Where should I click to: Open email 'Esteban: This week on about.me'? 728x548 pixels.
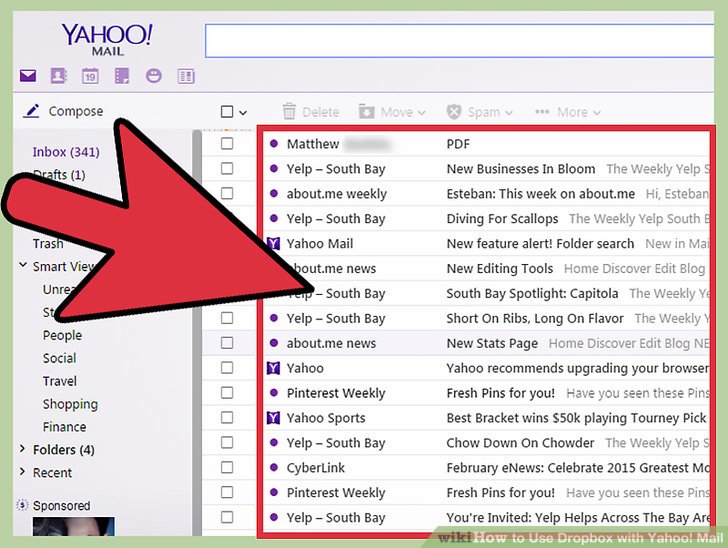[540, 194]
